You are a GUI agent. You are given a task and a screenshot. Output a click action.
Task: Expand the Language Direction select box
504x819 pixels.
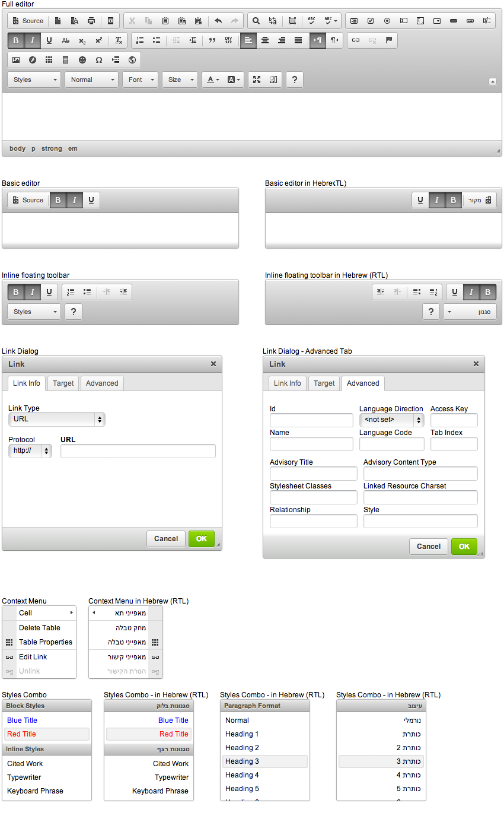tap(391, 420)
